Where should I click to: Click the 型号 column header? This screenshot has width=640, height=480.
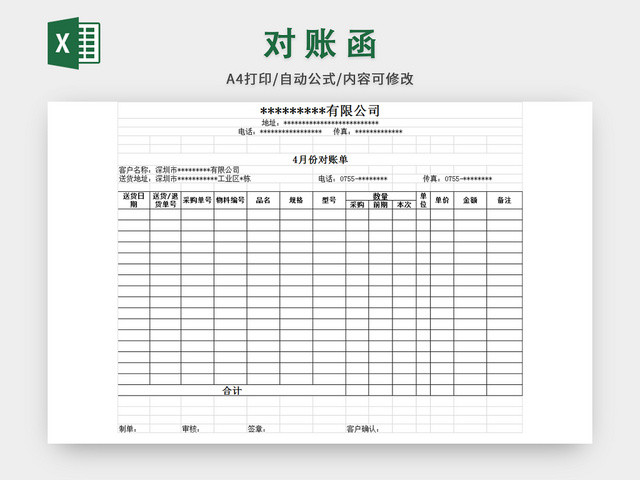[329, 200]
